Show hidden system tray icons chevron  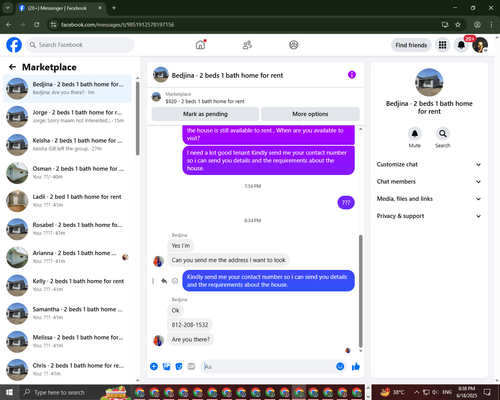tap(417, 392)
